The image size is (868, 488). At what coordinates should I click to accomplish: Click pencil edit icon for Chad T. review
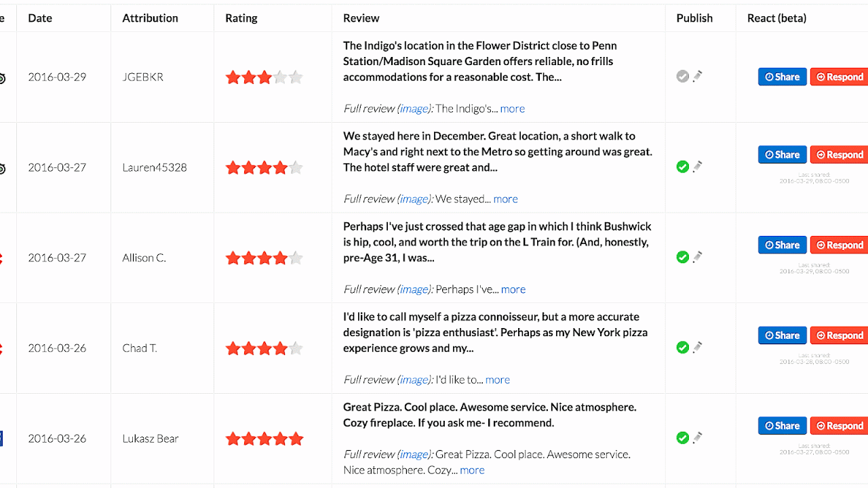(698, 347)
